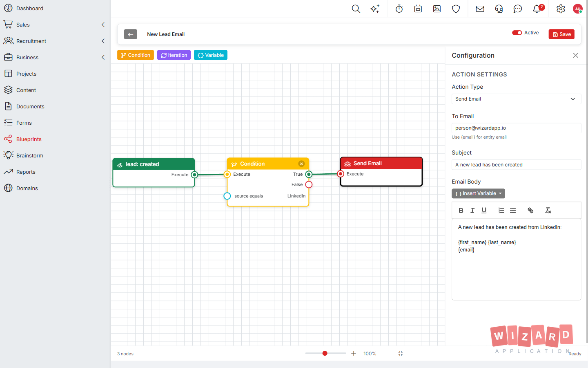Image resolution: width=588 pixels, height=368 pixels.
Task: Zoom in with the plus icon
Action: 354,353
